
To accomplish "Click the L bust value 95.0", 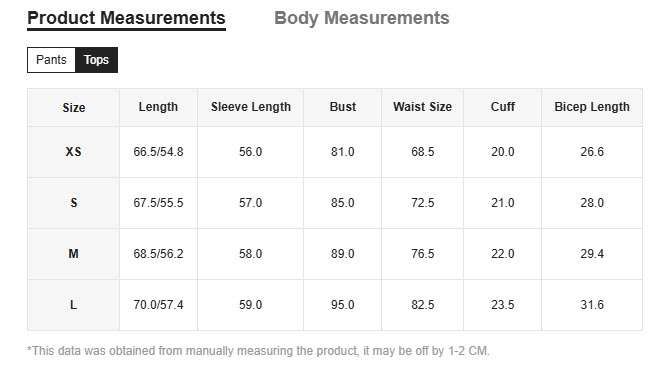I will [343, 305].
